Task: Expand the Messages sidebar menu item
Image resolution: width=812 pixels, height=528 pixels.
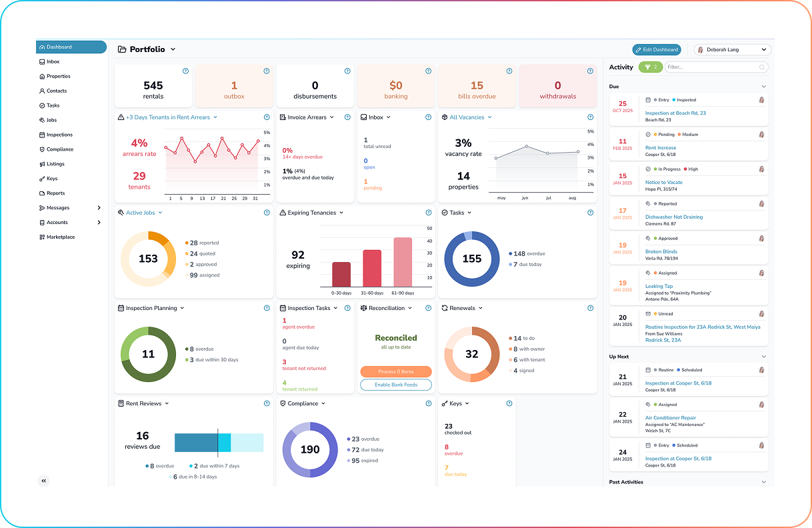Action: [99, 208]
